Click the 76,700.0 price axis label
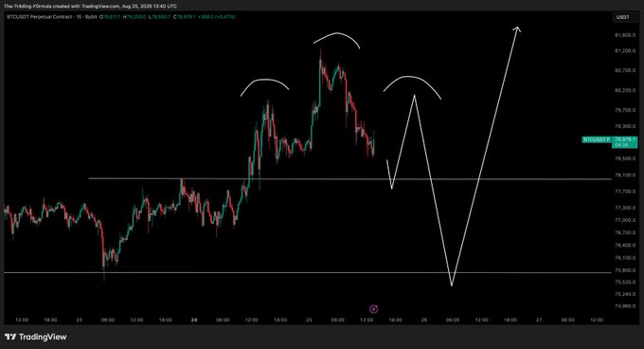Image resolution: width=644 pixels, height=349 pixels. click(625, 232)
